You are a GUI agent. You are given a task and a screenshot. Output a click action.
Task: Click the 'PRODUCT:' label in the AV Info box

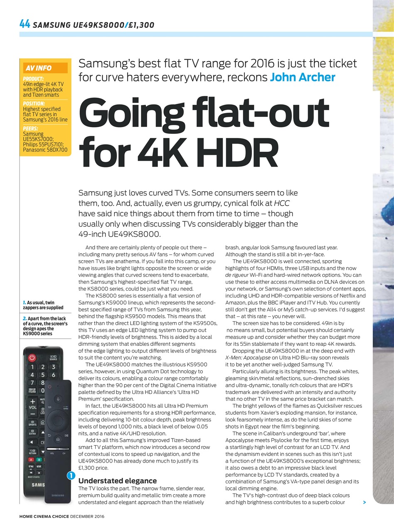pos(34,79)
